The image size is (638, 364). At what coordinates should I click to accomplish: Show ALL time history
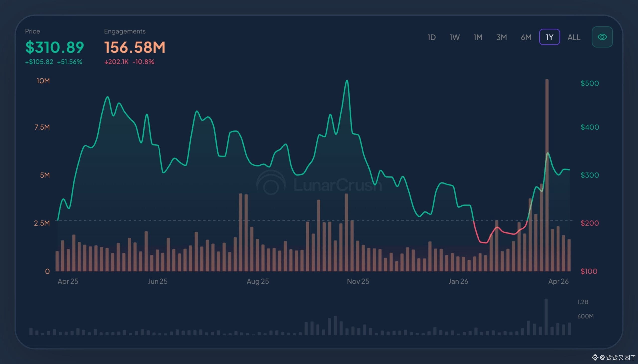574,37
